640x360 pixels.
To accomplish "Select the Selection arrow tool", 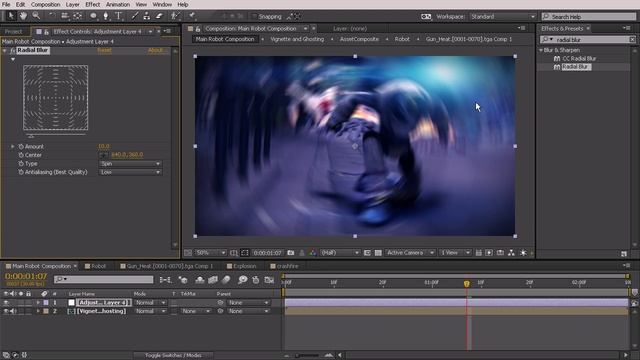I will pyautogui.click(x=11, y=16).
